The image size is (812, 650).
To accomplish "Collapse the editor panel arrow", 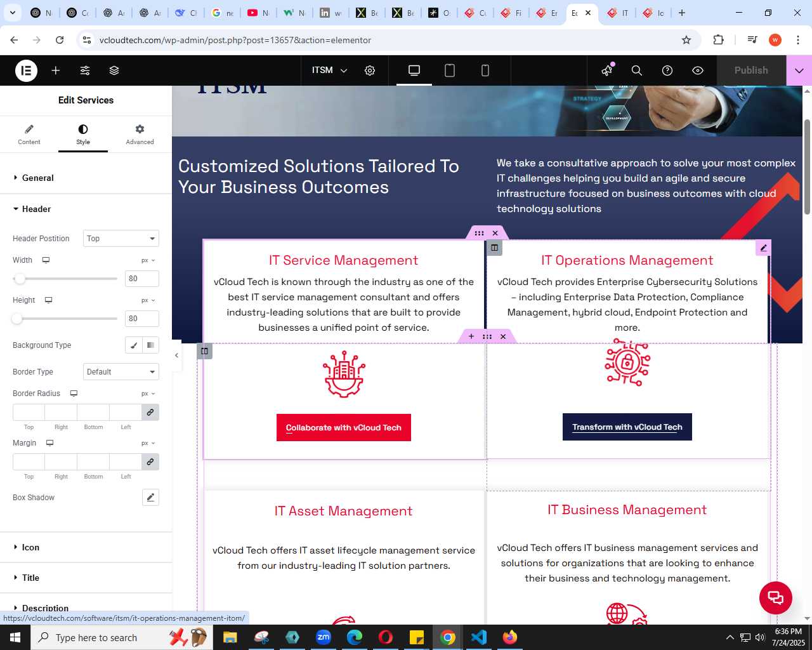I will (176, 355).
